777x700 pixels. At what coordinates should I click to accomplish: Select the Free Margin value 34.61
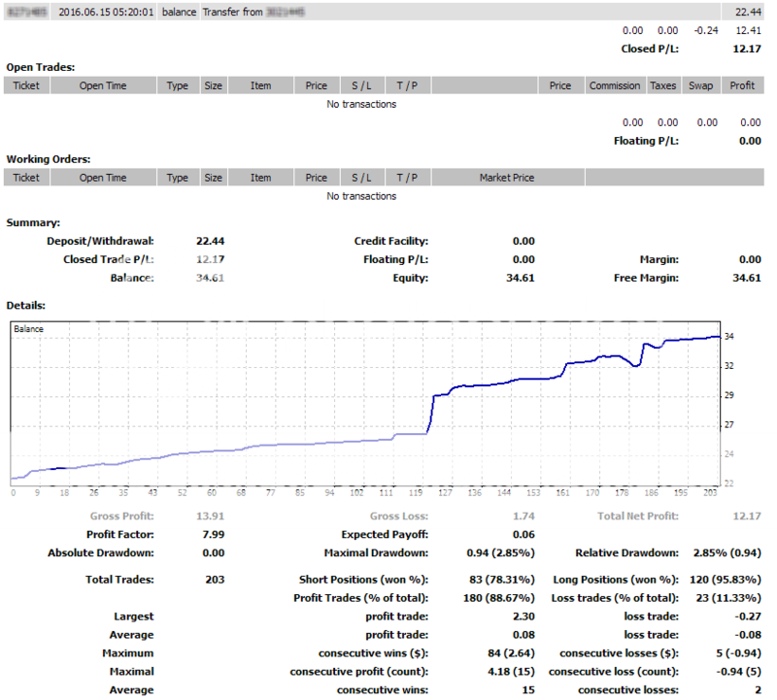tap(747, 278)
